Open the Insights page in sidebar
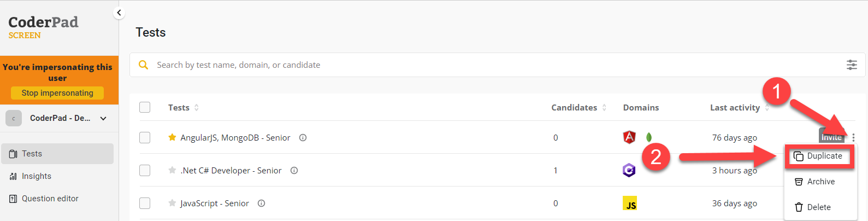 [37, 176]
